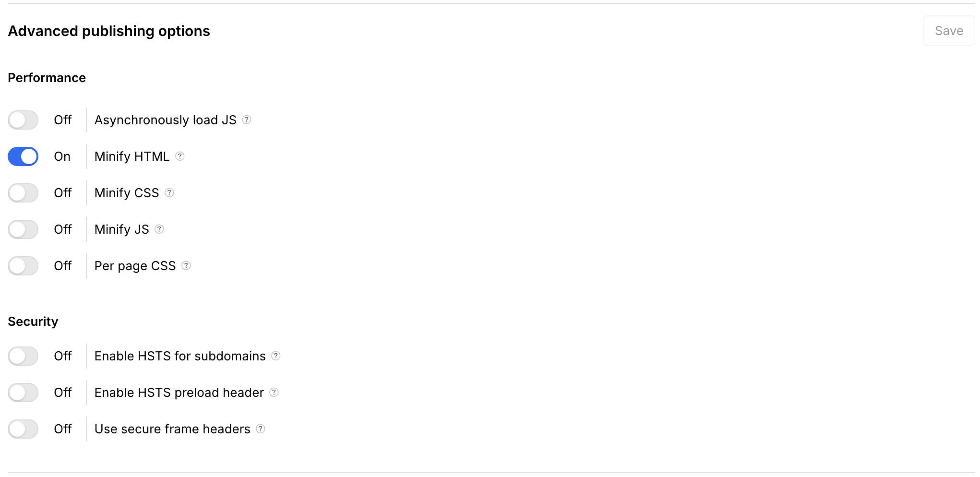Image resolution: width=980 pixels, height=477 pixels.
Task: Toggle Per page CSS on
Action: 23,266
